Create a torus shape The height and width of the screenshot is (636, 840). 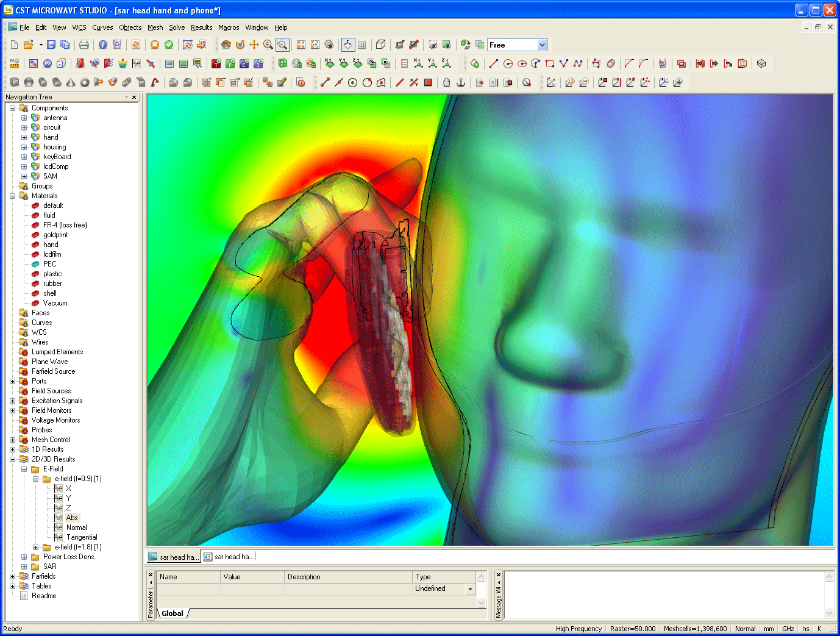[85, 82]
